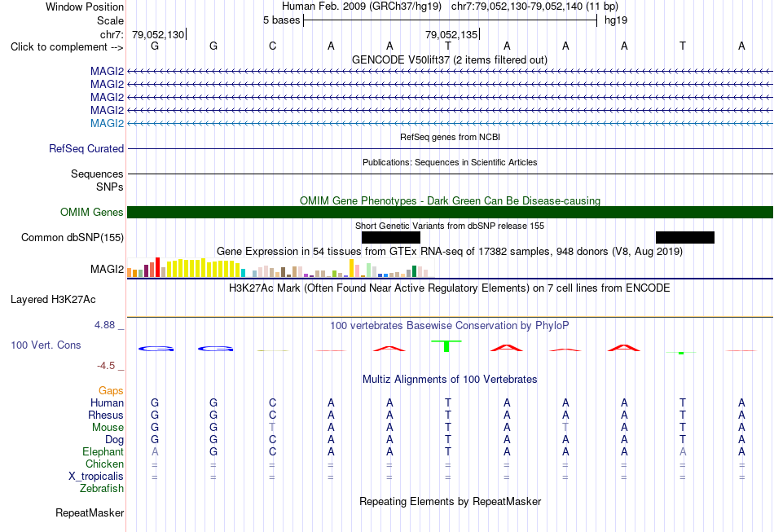
Task: Click 'Human Feb. 2009 (GRCh37/hg19)' assembly text
Action: (x=361, y=7)
